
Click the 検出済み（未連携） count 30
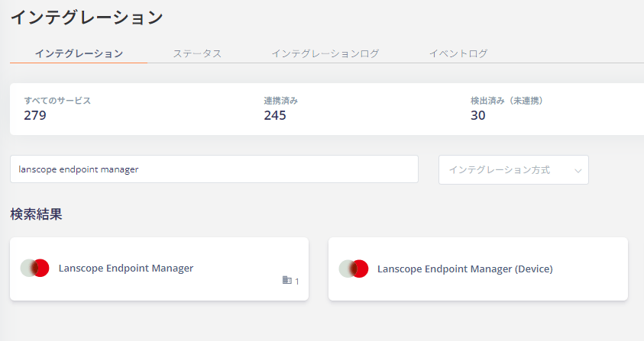(x=477, y=115)
